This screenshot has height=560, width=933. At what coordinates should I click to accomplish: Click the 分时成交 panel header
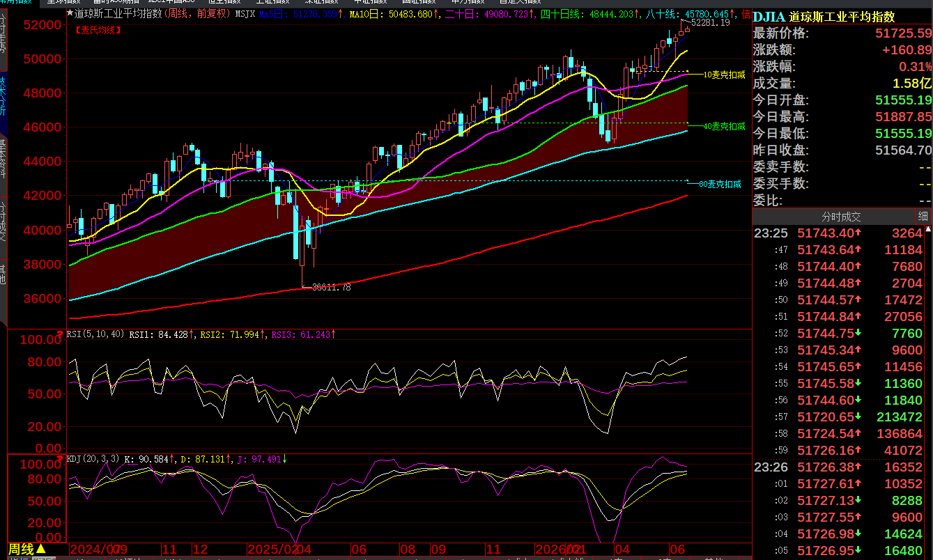point(841,217)
